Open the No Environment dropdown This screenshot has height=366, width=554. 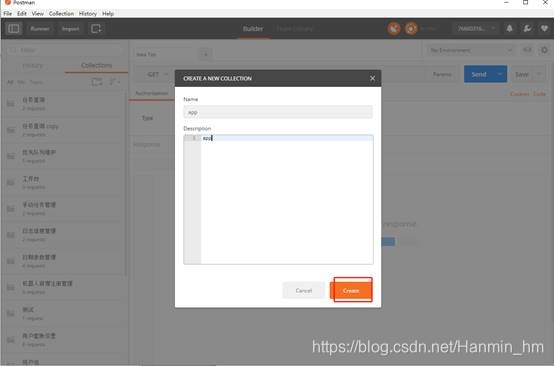tap(470, 50)
